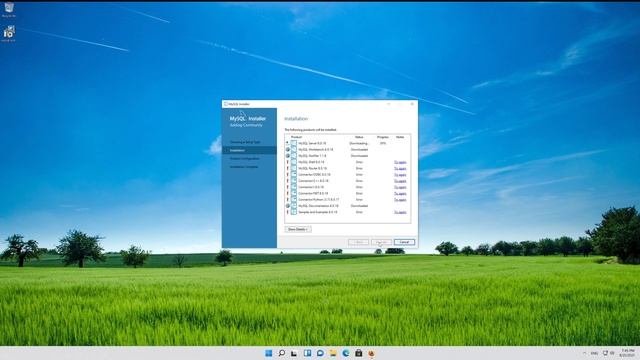
Task: Click MySQL Server's download progress percentage
Action: (x=383, y=143)
